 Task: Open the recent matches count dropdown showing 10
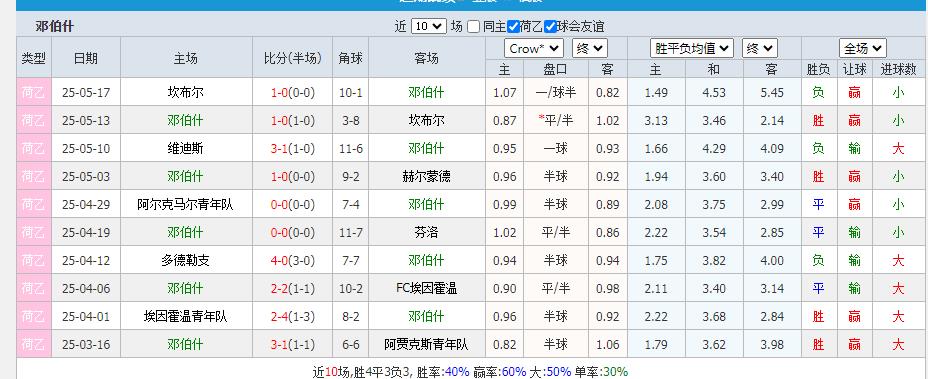428,26
